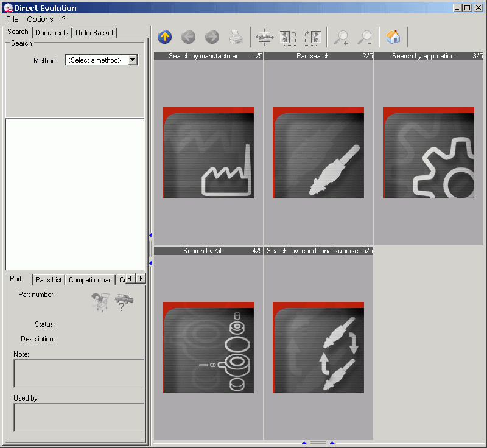Select the zoom out magnifier icon

[365, 37]
